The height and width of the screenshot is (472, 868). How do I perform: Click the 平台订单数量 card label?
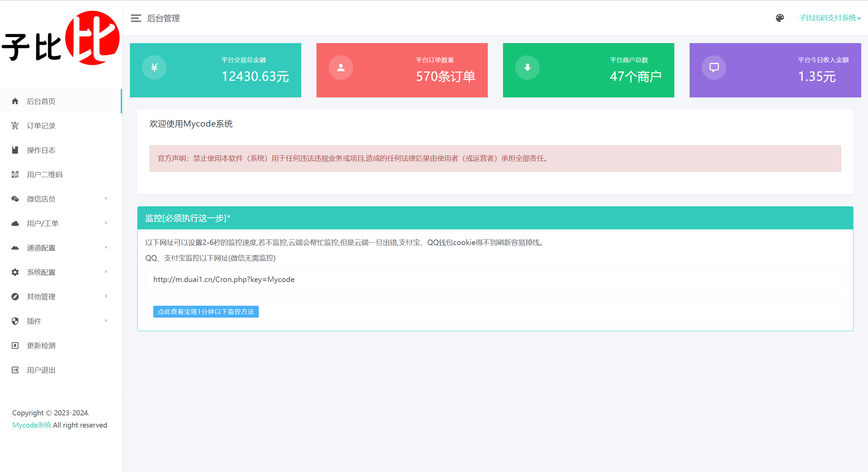pyautogui.click(x=435, y=60)
